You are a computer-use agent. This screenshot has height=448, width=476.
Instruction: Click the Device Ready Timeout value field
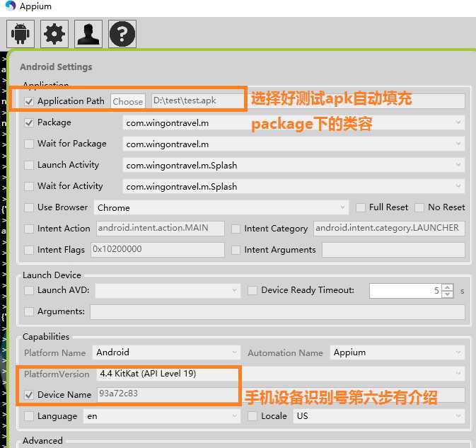(x=405, y=291)
